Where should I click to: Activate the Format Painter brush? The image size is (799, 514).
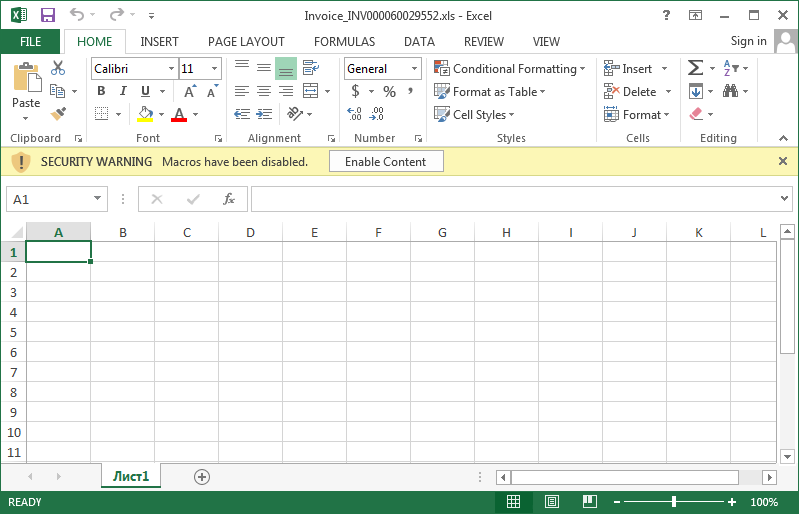pyautogui.click(x=59, y=114)
